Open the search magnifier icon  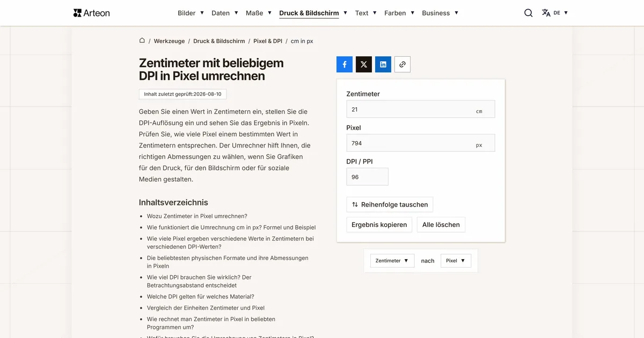(529, 13)
